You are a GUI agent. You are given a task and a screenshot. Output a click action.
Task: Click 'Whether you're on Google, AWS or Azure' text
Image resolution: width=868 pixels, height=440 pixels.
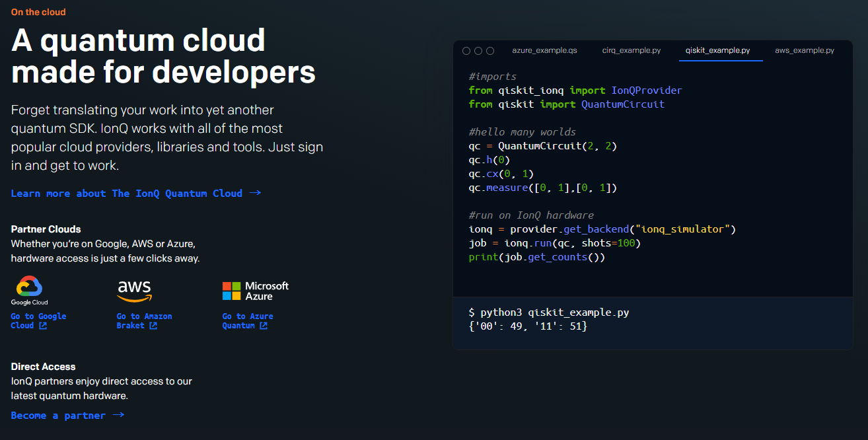tap(105, 251)
